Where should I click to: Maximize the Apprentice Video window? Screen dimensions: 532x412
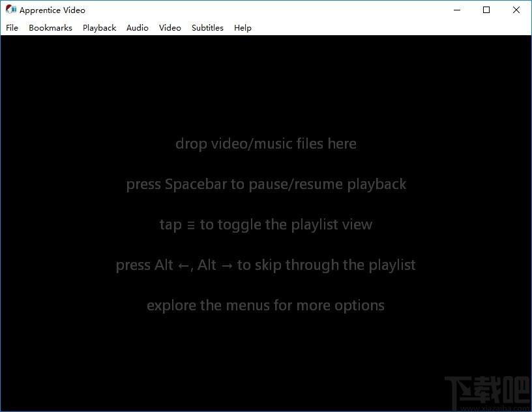(486, 10)
